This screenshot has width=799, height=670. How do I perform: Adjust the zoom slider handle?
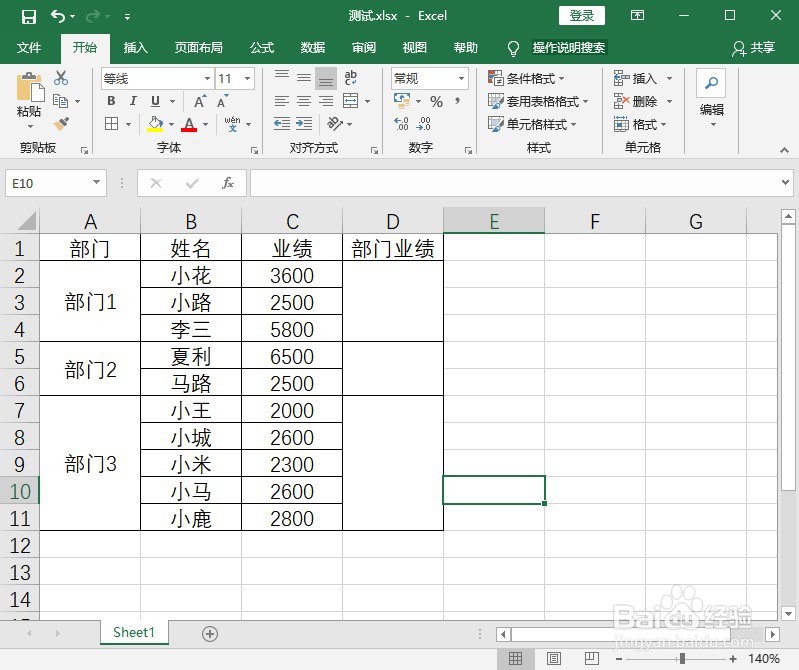tap(682, 659)
